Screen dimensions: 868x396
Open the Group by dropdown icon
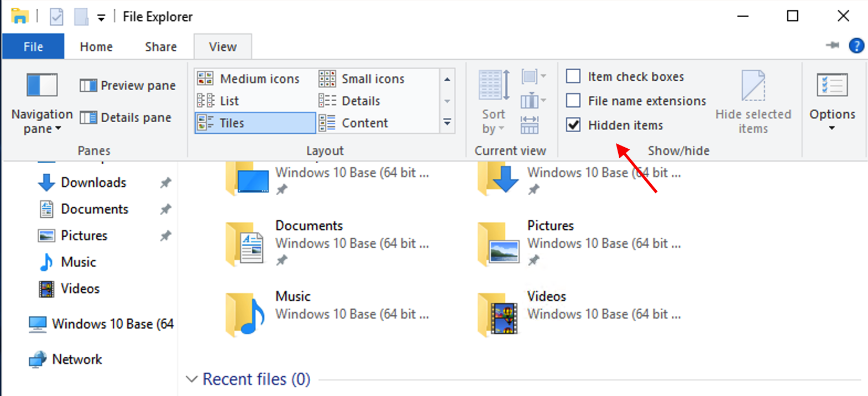coord(534,76)
